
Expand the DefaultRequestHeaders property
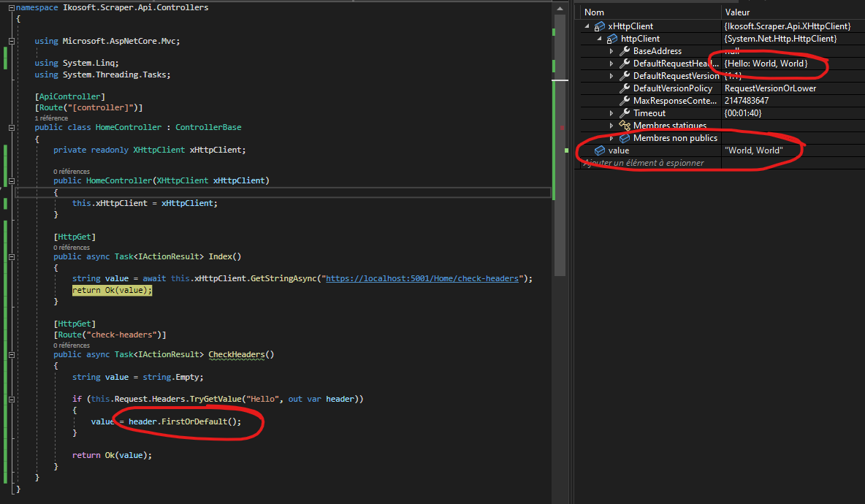click(611, 64)
